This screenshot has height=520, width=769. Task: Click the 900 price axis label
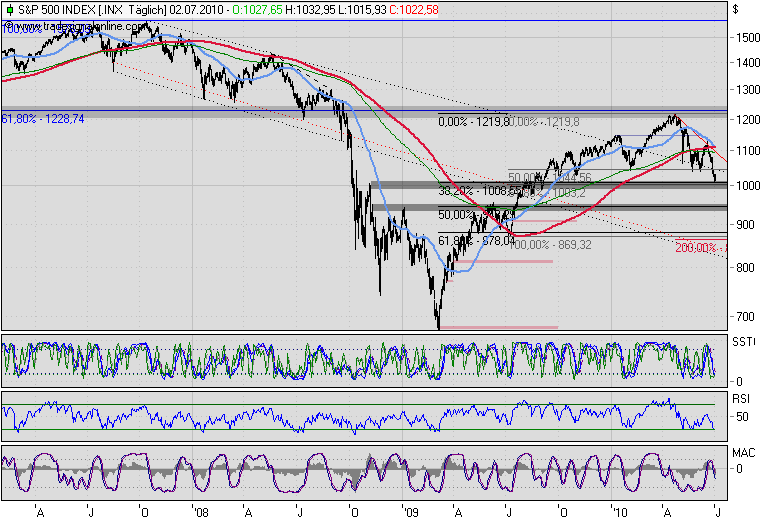coord(744,225)
